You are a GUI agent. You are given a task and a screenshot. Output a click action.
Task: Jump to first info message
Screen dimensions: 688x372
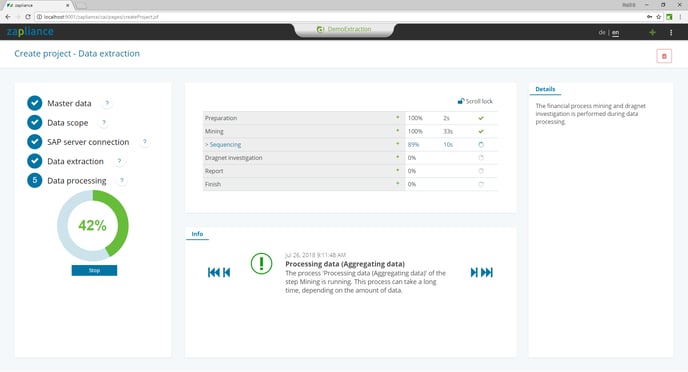pos(214,272)
